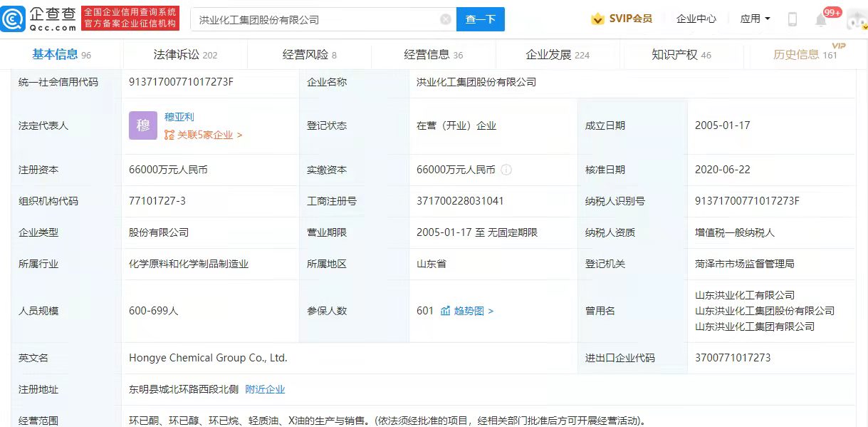This screenshot has height=427, width=868.
Task: Clear the search box text
Action: pos(446,19)
